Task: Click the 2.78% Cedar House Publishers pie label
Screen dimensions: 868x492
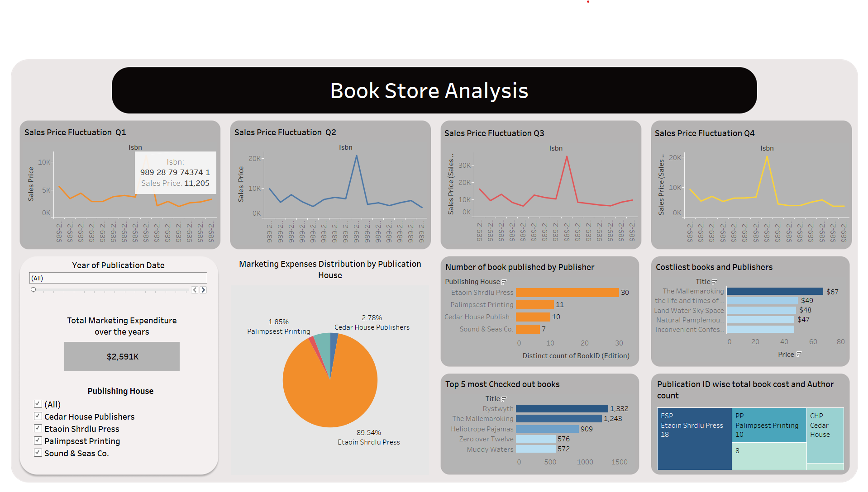Action: click(x=372, y=322)
